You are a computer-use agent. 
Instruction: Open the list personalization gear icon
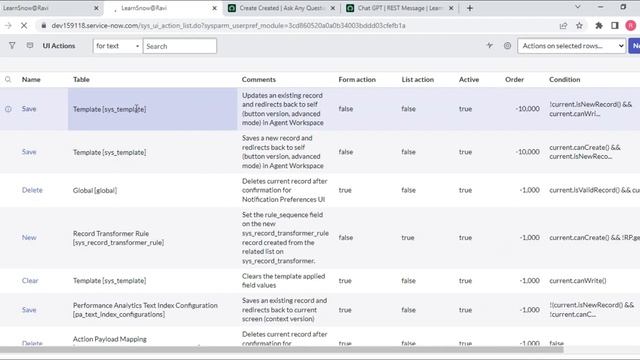[507, 46]
